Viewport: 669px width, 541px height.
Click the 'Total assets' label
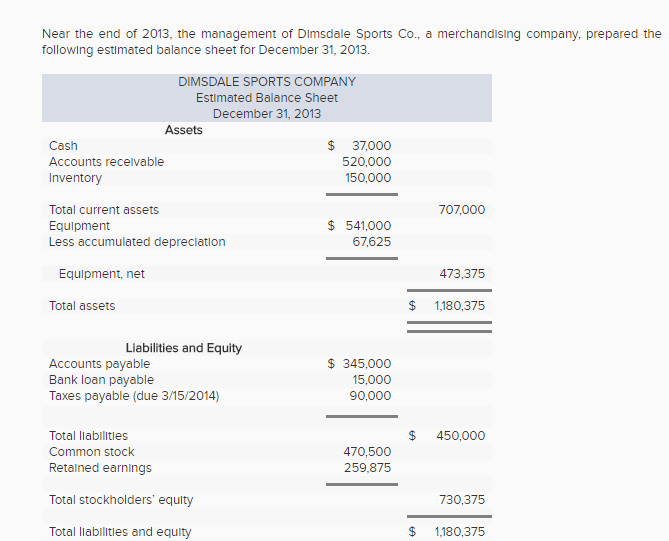82,306
